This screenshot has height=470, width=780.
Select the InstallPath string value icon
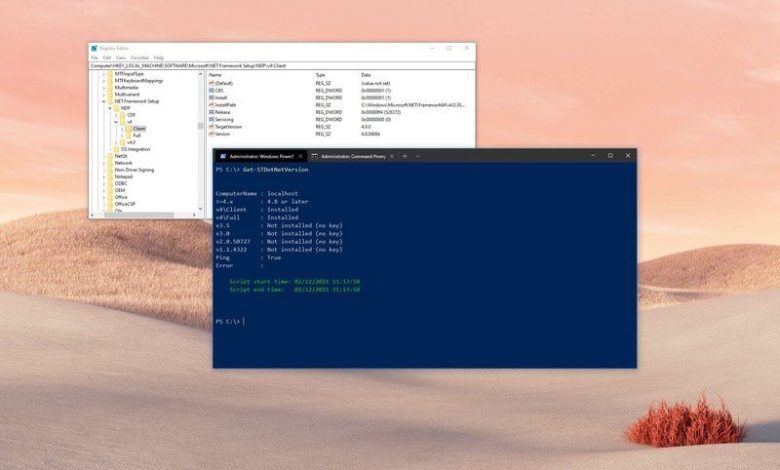click(211, 105)
